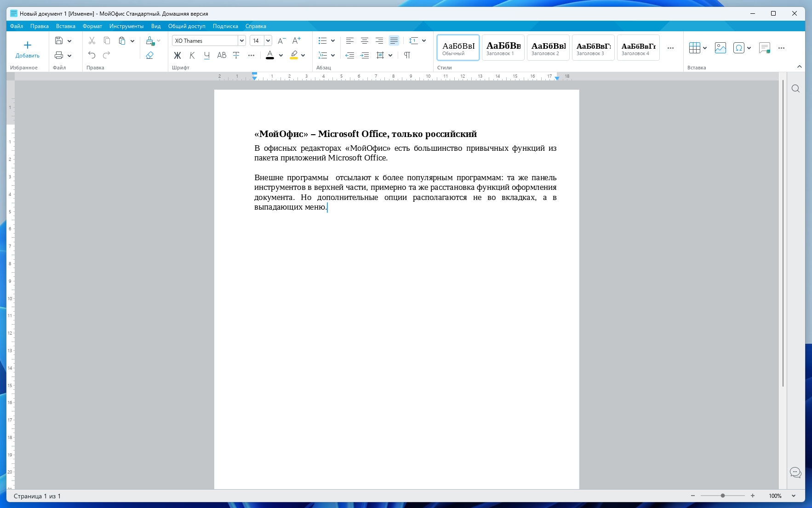Click the paste clipboard icon

(x=122, y=40)
